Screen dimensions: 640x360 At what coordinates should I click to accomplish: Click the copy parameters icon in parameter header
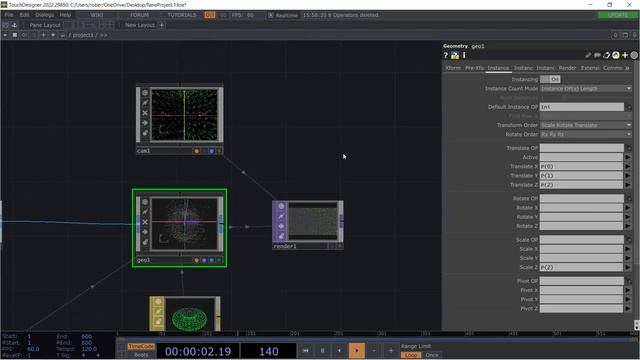click(x=607, y=55)
